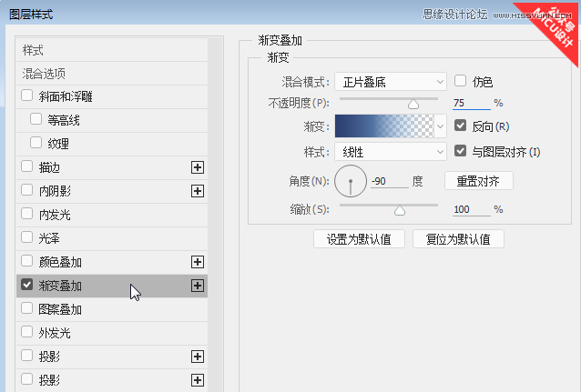Add another 颜色叠加 effect with plus icon
This screenshot has height=392, width=581.
[x=197, y=262]
